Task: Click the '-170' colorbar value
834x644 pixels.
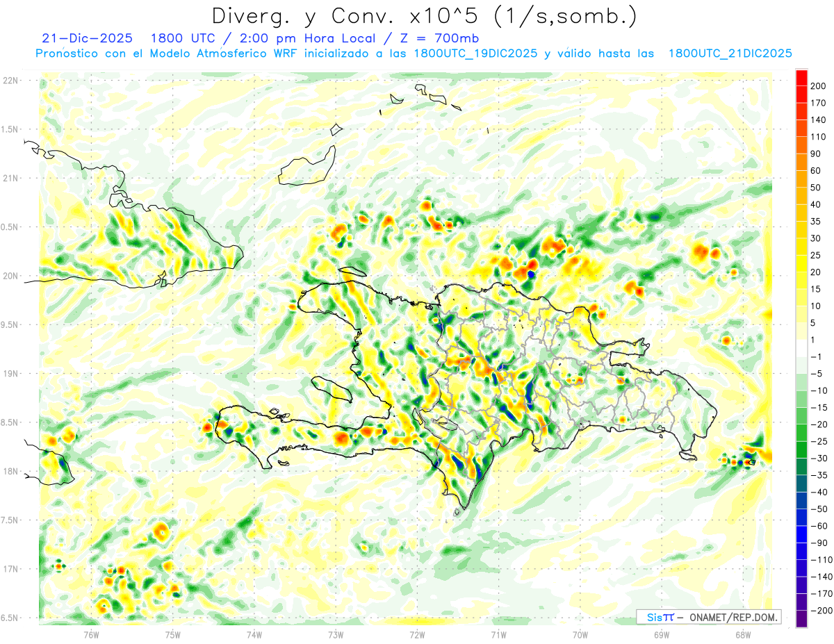Action: pyautogui.click(x=821, y=593)
